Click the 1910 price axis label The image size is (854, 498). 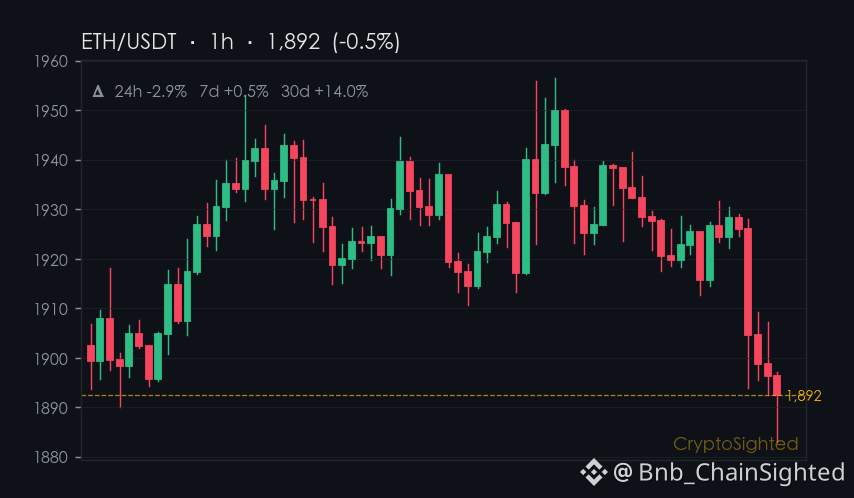(51, 309)
